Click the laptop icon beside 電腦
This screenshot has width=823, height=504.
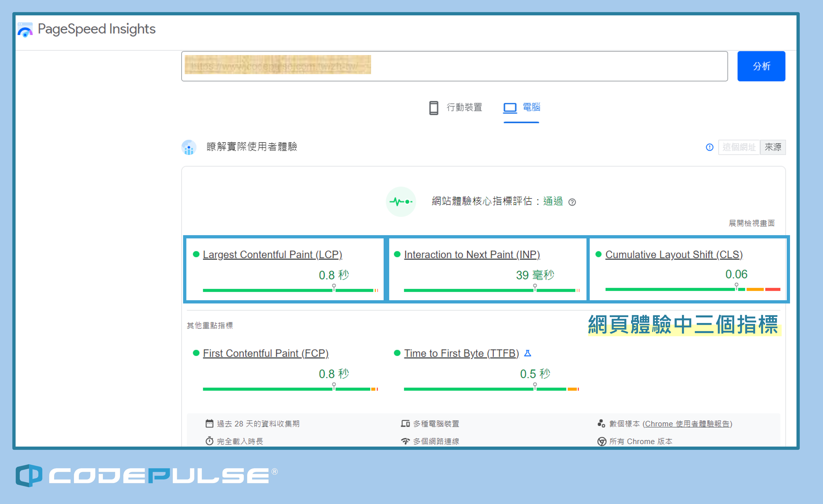click(x=510, y=108)
